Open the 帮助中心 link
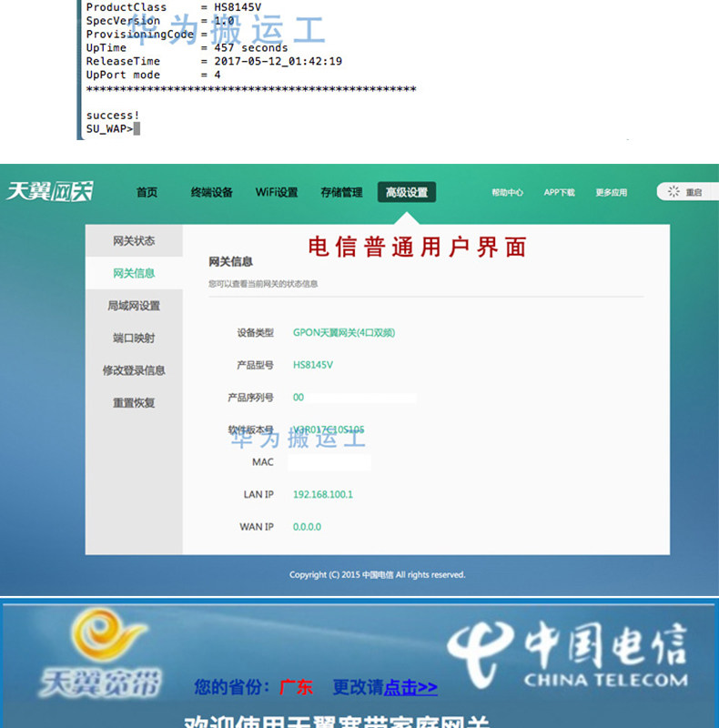This screenshot has width=719, height=728. (507, 192)
